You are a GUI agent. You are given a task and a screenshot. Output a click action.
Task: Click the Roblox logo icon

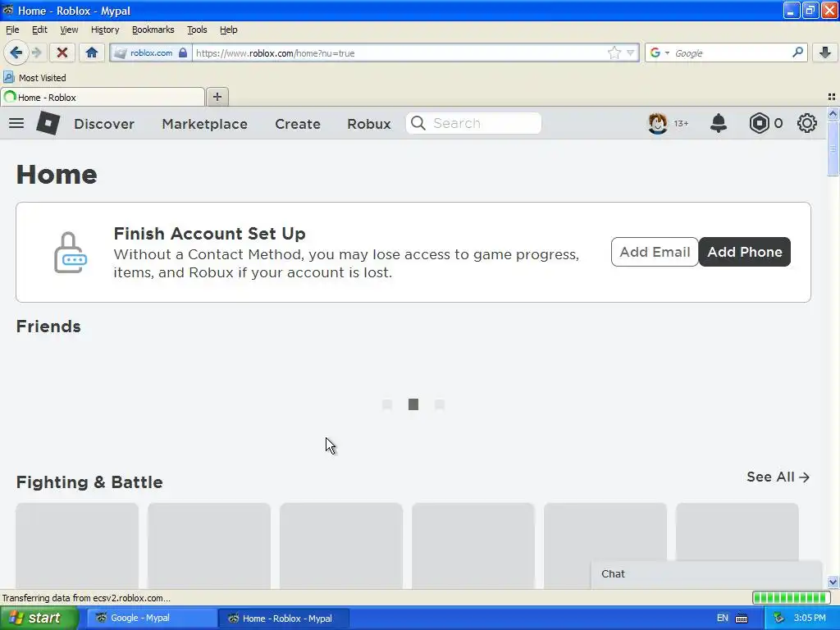(x=48, y=123)
